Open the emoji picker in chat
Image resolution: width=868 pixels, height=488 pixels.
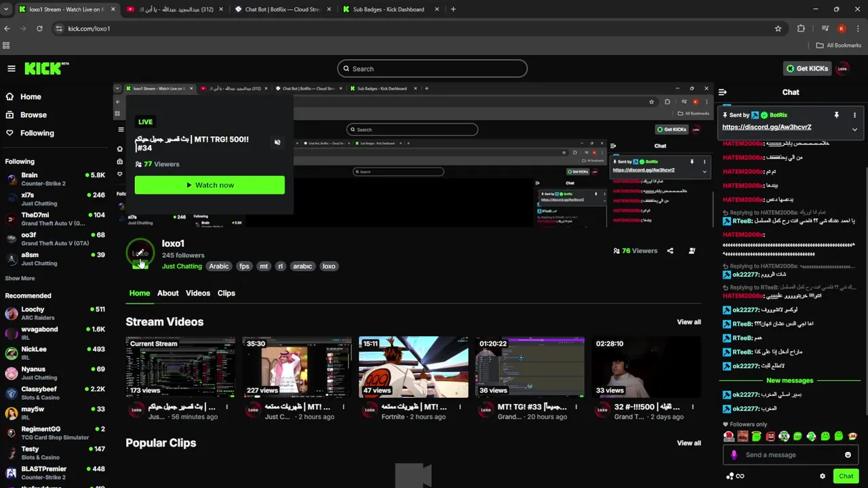(x=848, y=455)
